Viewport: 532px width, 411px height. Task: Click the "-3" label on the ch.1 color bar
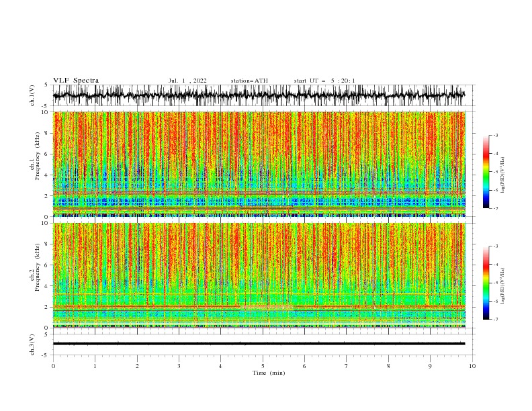click(x=495, y=135)
